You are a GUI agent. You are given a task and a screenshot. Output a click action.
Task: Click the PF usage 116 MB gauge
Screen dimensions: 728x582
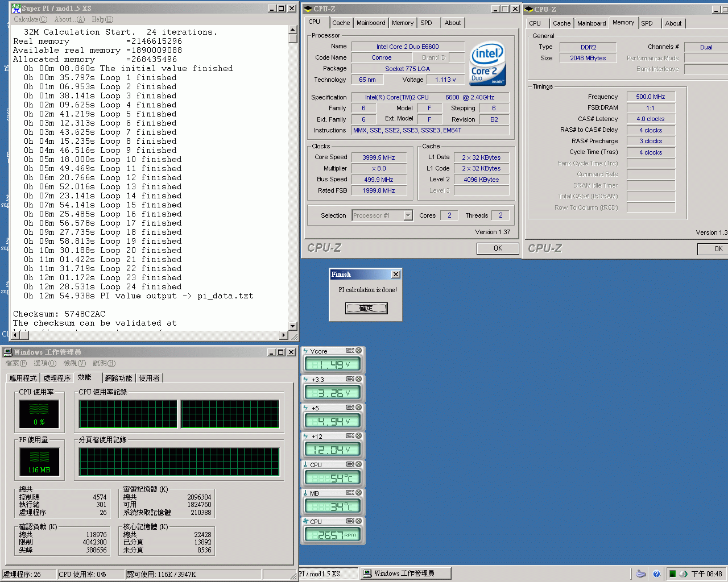pyautogui.click(x=39, y=462)
